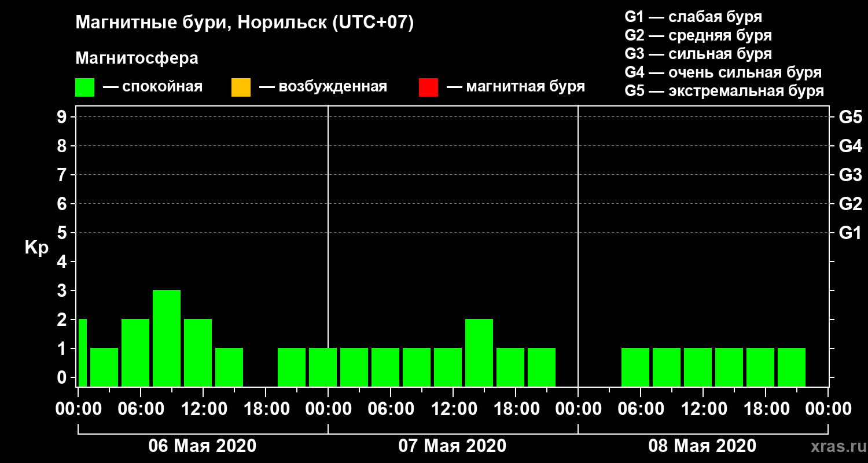Click the 'G2 — средняя буря' legend line
The image size is (868, 463).
(698, 35)
